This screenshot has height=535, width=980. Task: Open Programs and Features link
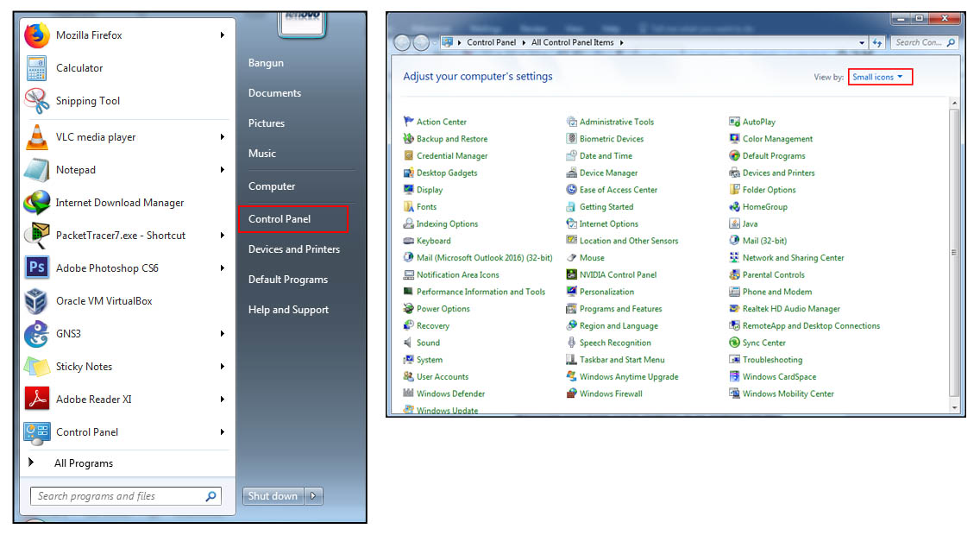coord(620,309)
